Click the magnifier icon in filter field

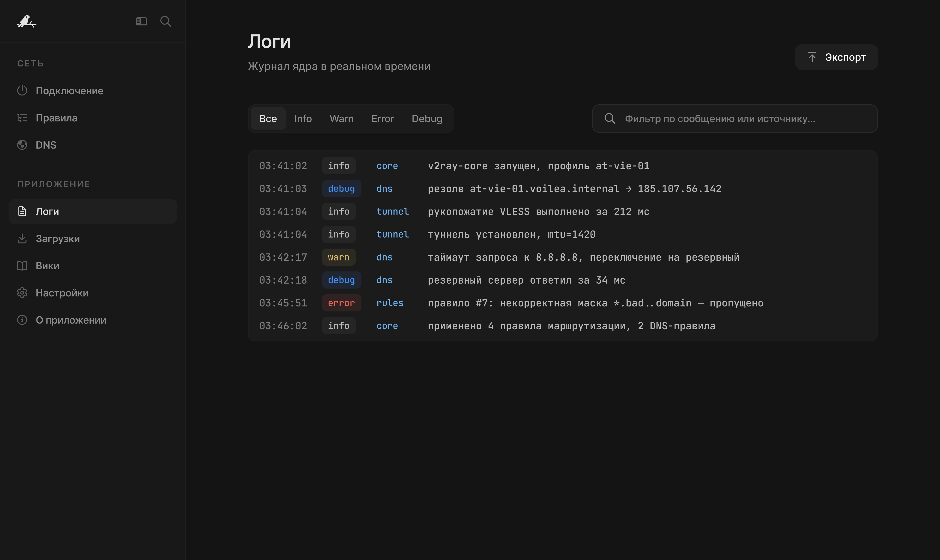[610, 119]
